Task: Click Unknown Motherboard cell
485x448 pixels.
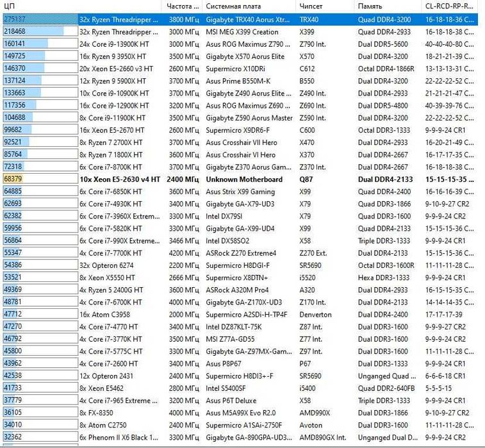Action: click(x=244, y=179)
